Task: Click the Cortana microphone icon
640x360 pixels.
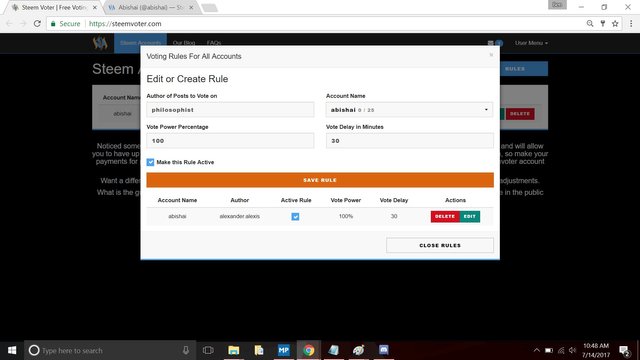Action: point(186,350)
